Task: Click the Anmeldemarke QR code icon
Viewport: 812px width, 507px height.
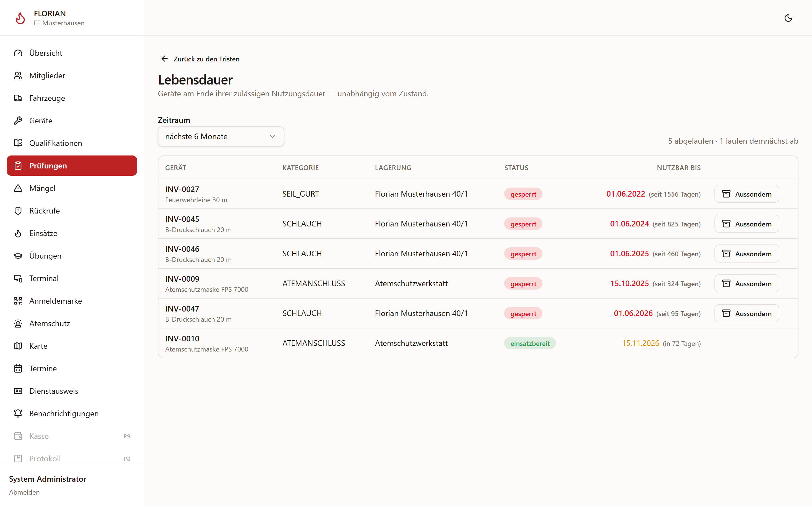Action: [18, 301]
